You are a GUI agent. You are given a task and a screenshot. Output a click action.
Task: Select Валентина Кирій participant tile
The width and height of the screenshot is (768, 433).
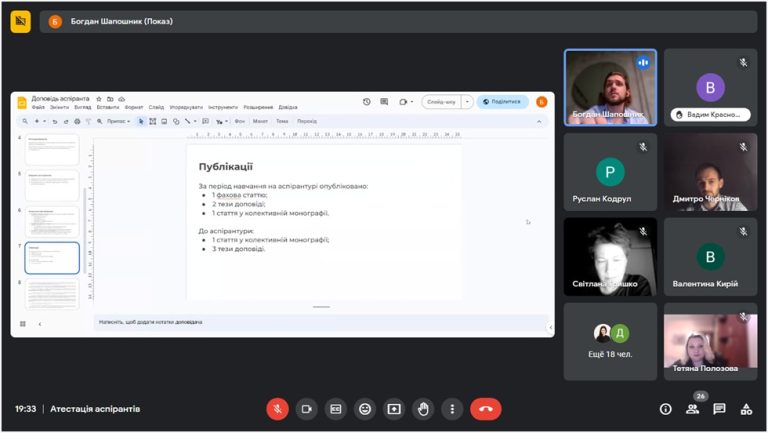pos(710,257)
